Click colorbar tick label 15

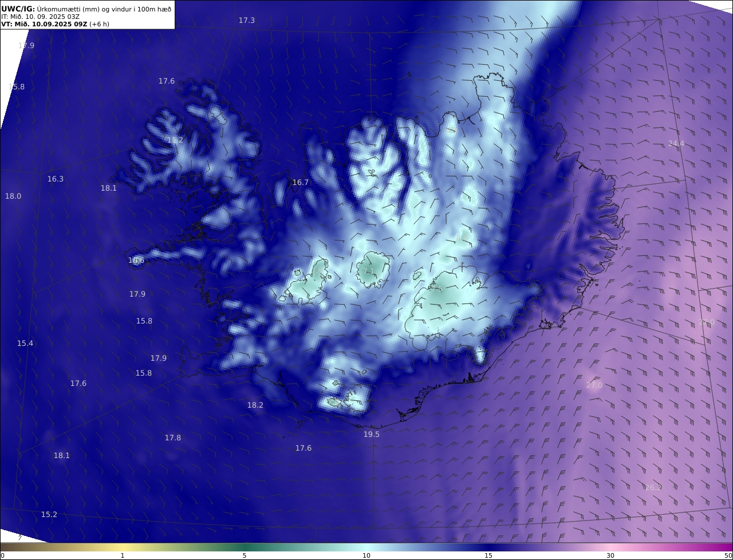click(x=488, y=555)
